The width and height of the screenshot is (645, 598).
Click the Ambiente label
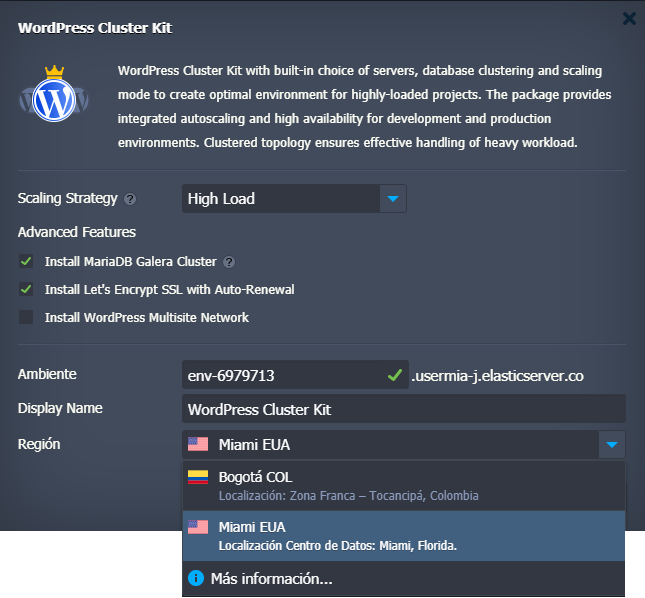click(x=47, y=374)
